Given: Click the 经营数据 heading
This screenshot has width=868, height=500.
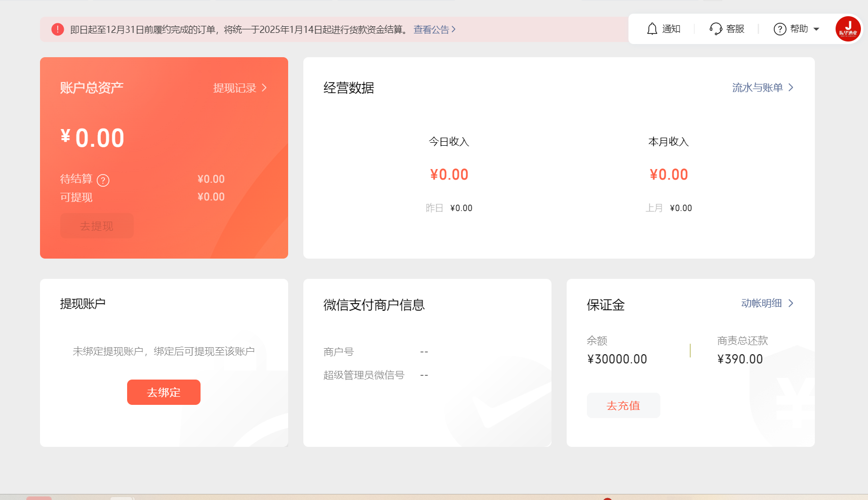Looking at the screenshot, I should coord(349,88).
